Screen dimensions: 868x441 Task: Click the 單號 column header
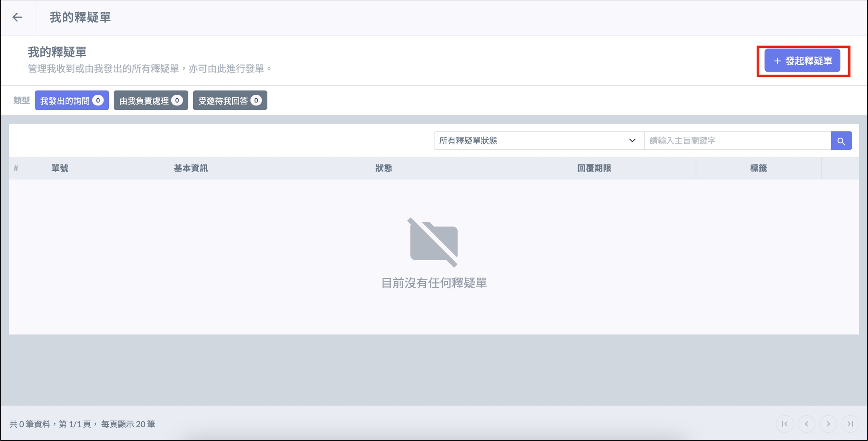pyautogui.click(x=60, y=168)
